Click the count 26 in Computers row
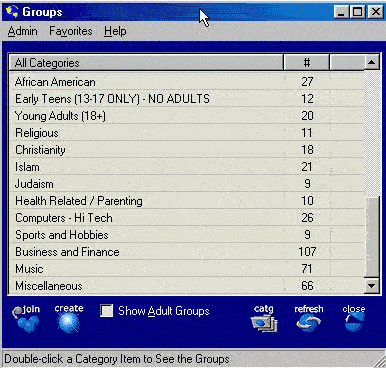This screenshot has width=386, height=368. (x=307, y=218)
